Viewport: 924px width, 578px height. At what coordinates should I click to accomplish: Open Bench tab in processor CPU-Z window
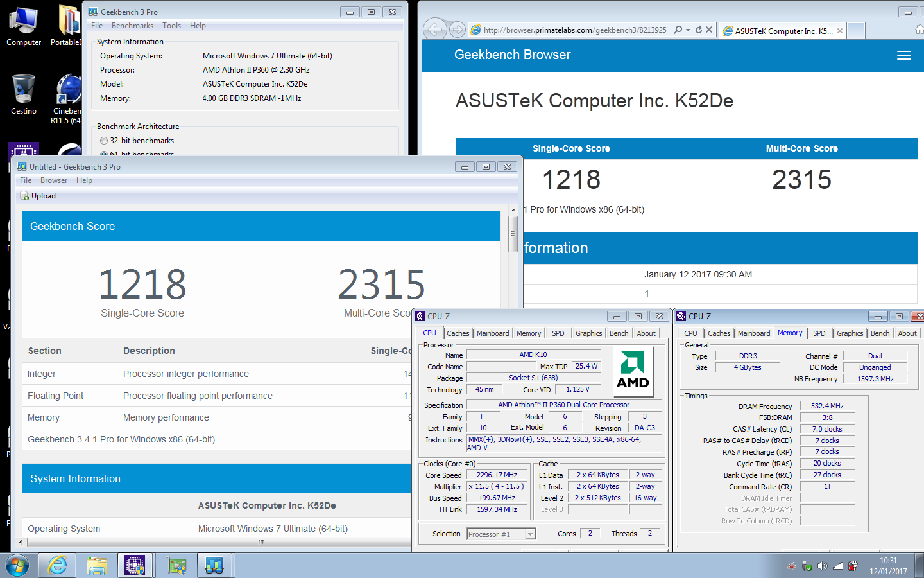619,333
